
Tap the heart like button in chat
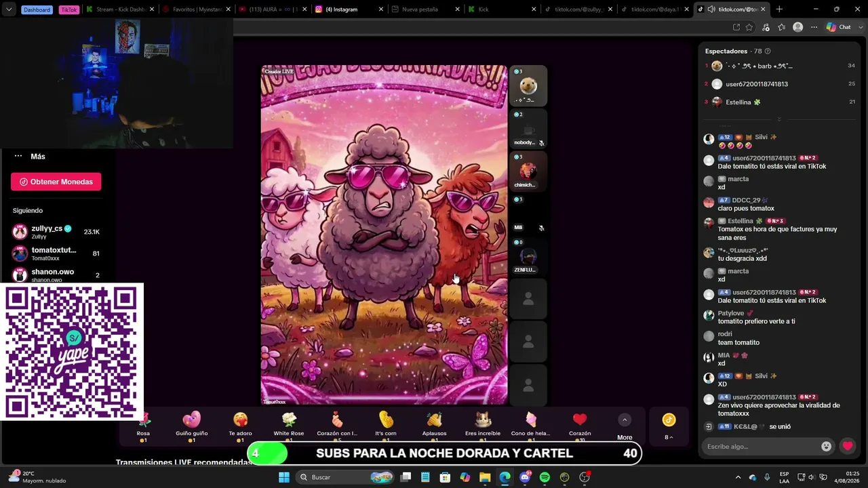click(x=848, y=446)
